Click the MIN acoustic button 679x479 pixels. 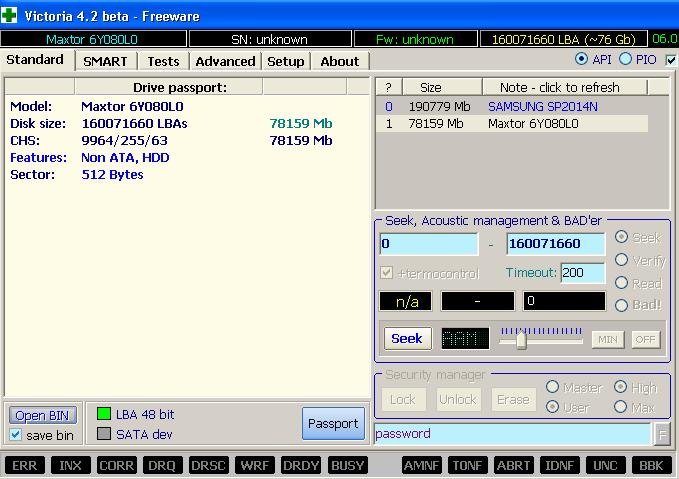click(608, 339)
